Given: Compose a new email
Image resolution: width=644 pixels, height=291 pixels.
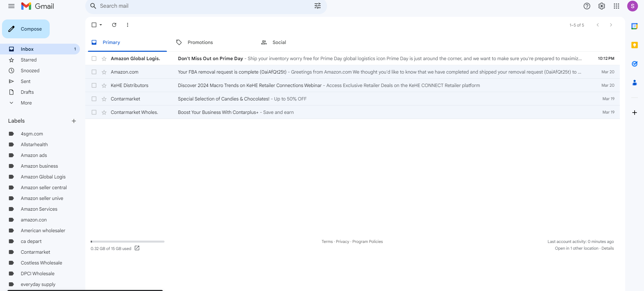Looking at the screenshot, I should pos(26,29).
